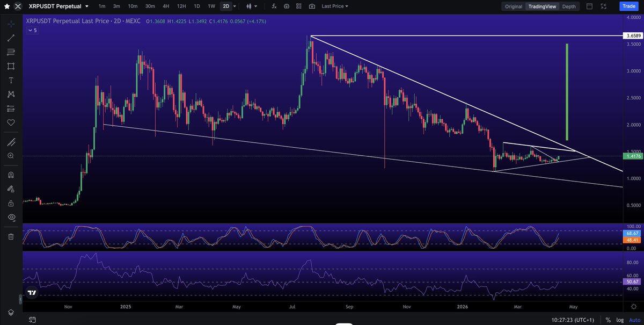Click the blue Trade button

[628, 6]
